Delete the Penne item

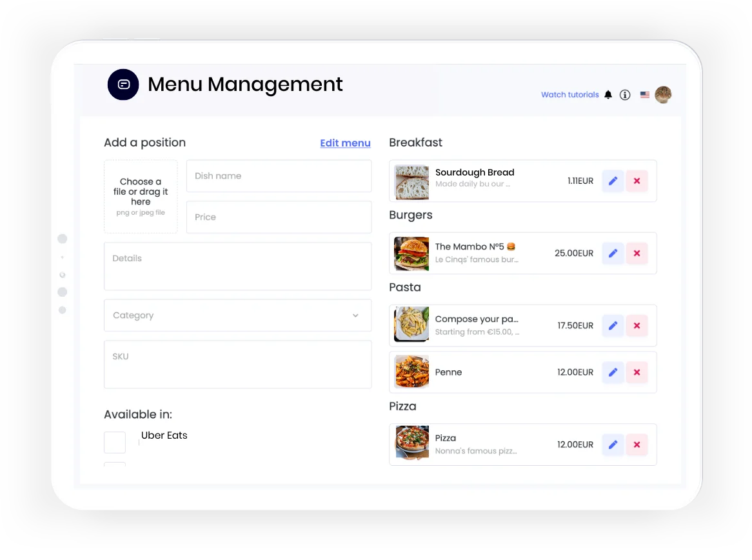[x=637, y=372]
